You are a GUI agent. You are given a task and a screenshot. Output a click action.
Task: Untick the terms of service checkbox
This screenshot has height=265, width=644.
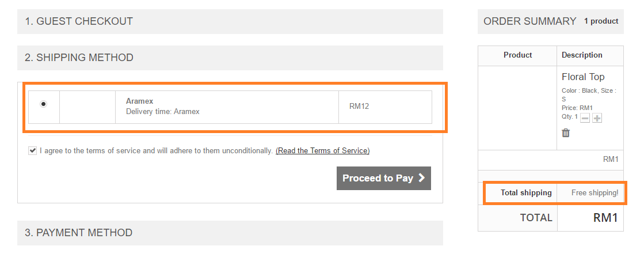[x=32, y=151]
